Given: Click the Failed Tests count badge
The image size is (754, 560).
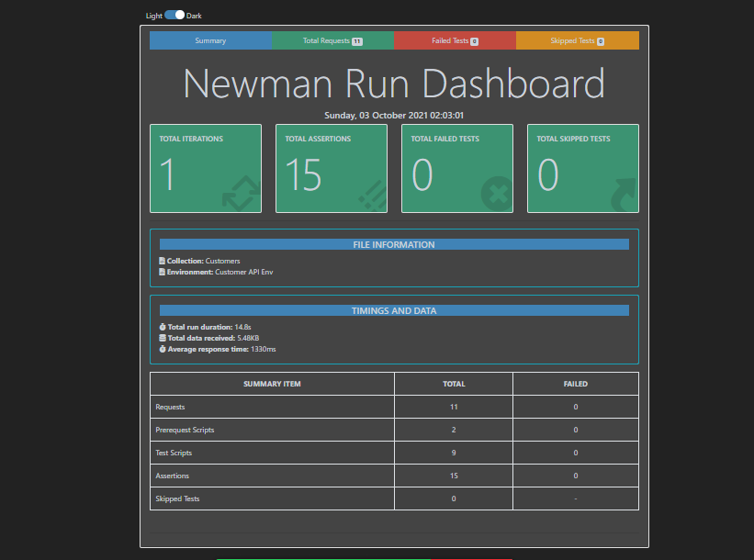Looking at the screenshot, I should click(474, 41).
